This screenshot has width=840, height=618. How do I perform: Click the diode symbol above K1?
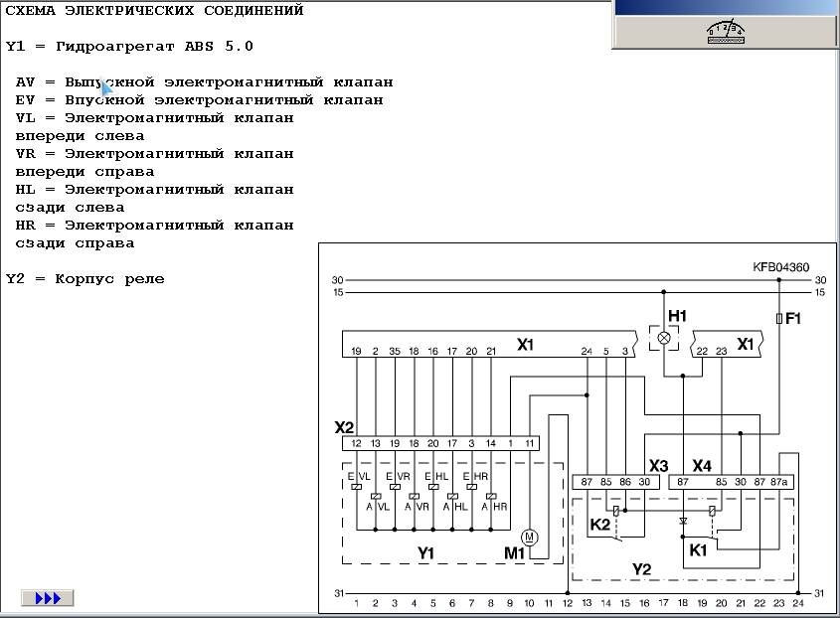[x=683, y=520]
